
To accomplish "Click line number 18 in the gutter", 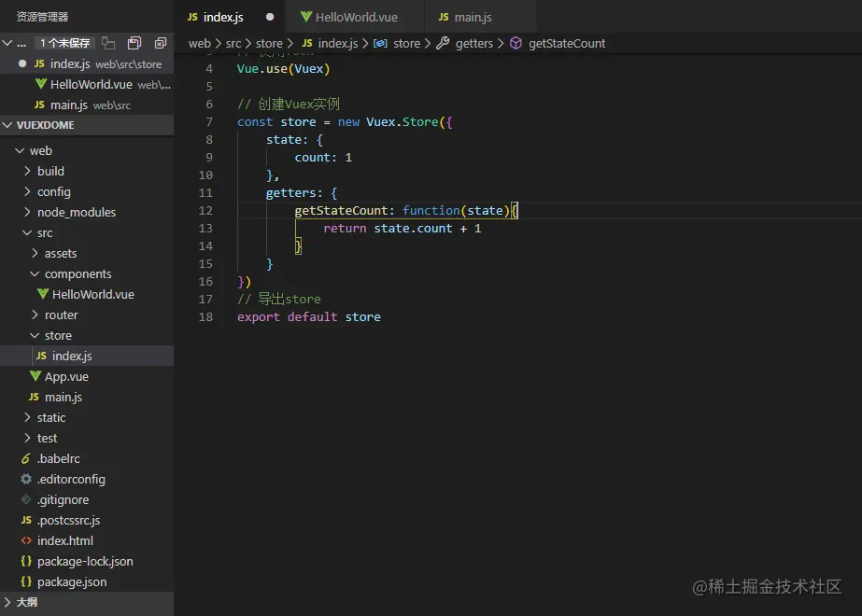I will pyautogui.click(x=205, y=316).
